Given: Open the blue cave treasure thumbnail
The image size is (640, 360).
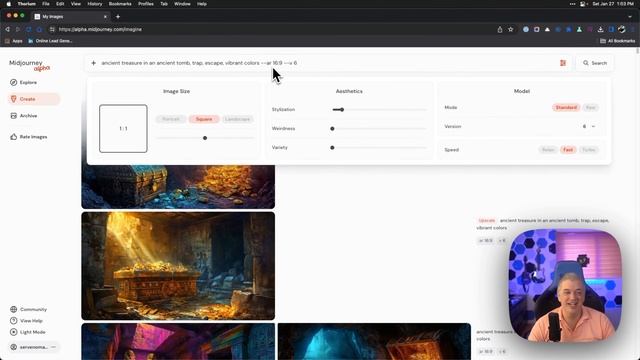Looking at the screenshot, I should tap(374, 342).
